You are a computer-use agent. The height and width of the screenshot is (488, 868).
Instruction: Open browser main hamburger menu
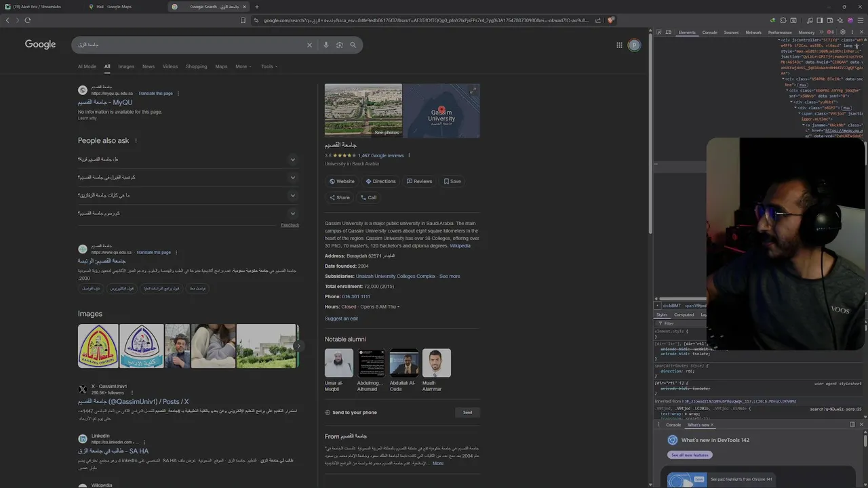(859, 20)
